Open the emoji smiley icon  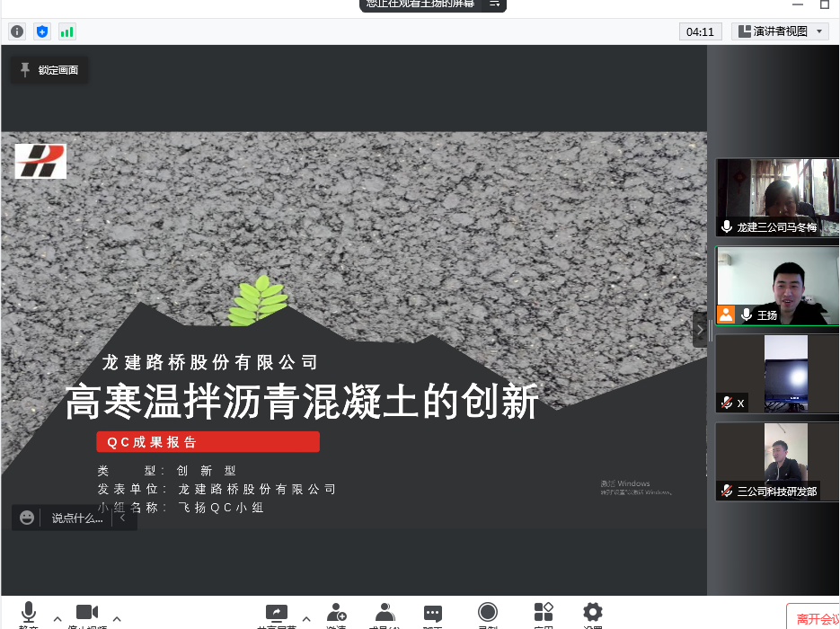pos(27,518)
